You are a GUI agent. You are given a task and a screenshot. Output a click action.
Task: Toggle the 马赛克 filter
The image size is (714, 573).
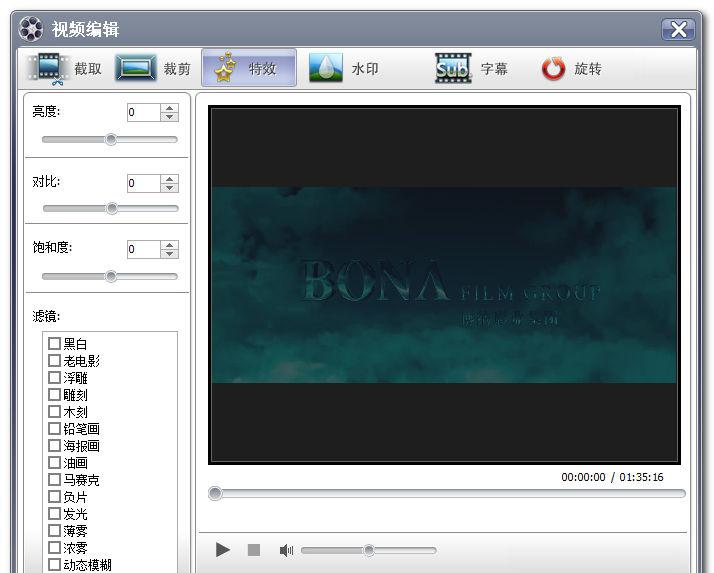[x=55, y=480]
